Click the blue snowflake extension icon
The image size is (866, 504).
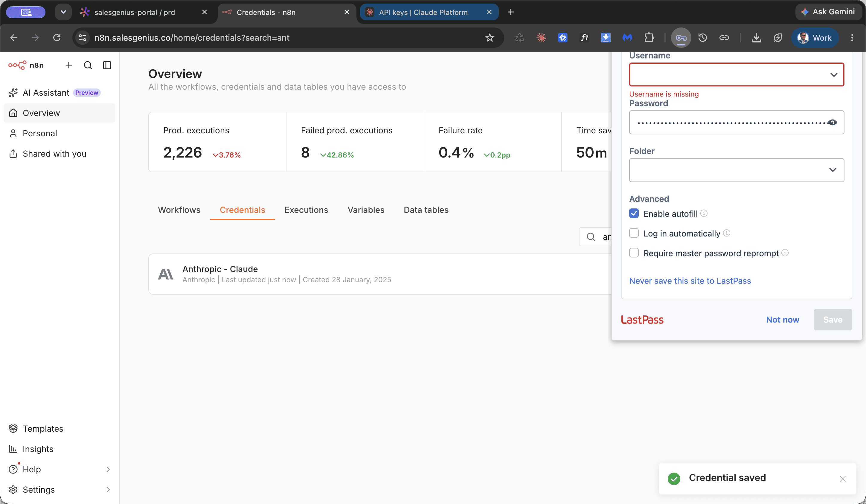562,37
